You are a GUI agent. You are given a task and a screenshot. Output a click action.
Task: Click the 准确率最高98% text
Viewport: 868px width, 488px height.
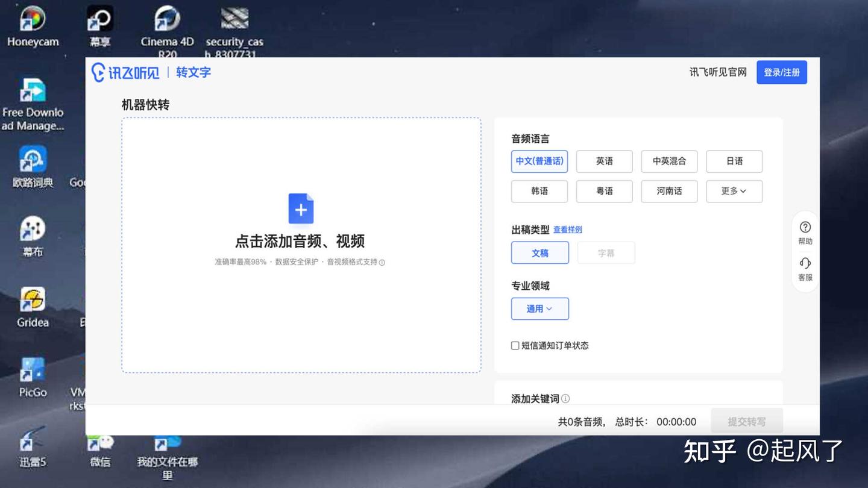point(241,262)
